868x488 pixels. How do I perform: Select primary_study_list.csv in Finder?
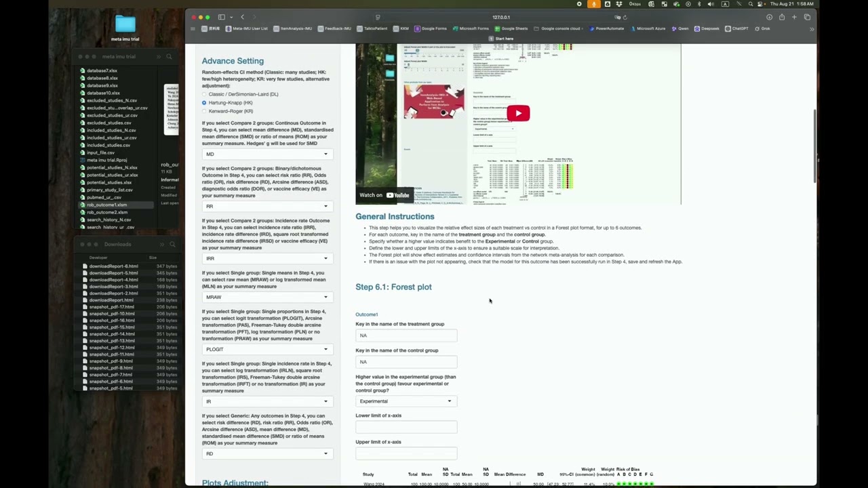[109, 190]
